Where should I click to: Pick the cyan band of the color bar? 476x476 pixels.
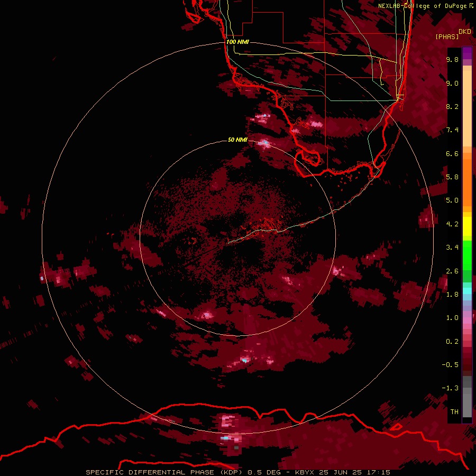467,291
